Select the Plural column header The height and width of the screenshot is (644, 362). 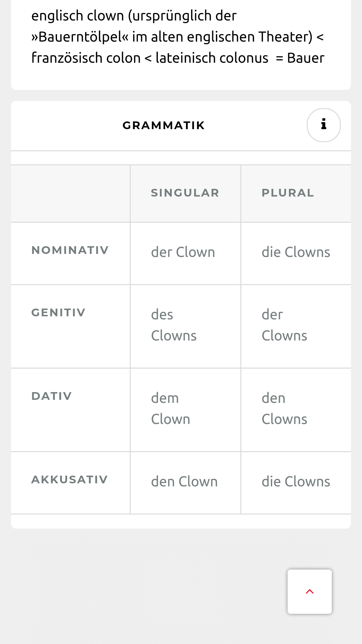(x=288, y=193)
